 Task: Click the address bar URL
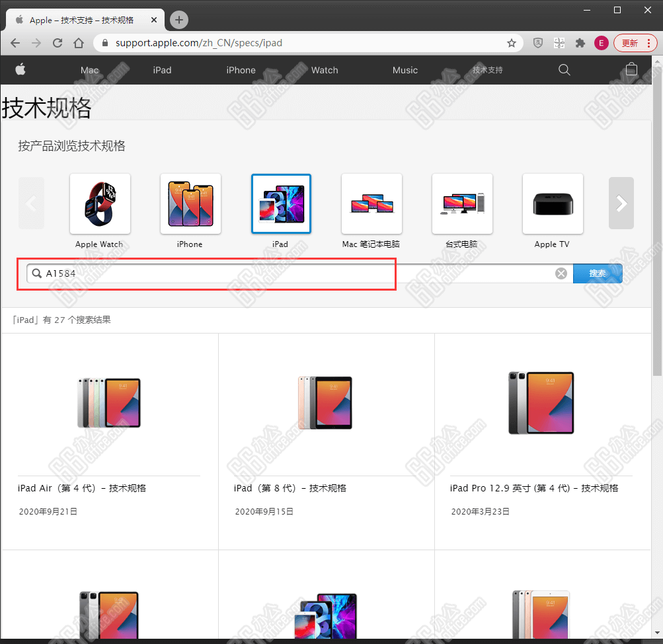(x=199, y=43)
